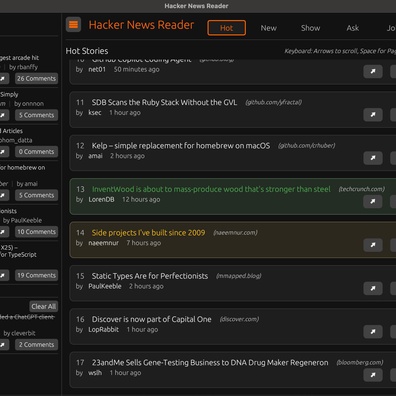Open external link for Kelp story
The height and width of the screenshot is (396, 396).
[x=373, y=158]
